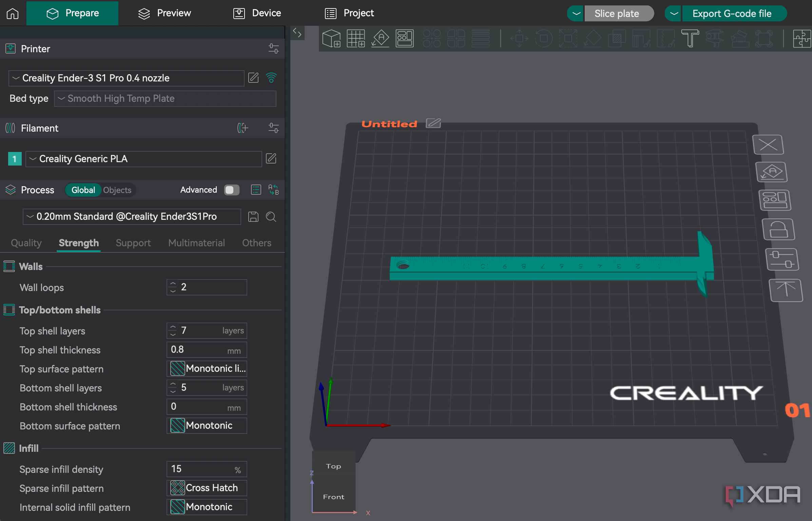Expand the Slice plate options arrow
The image size is (812, 521).
[x=576, y=14]
